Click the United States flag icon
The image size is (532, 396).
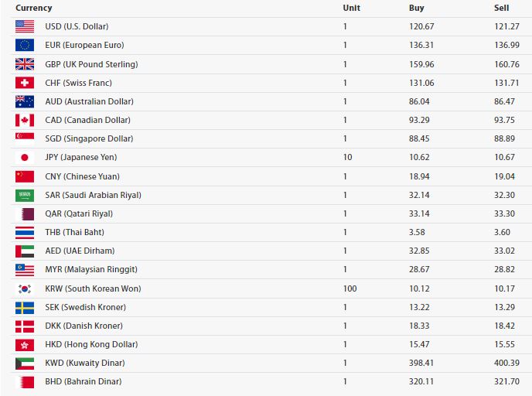coord(25,26)
